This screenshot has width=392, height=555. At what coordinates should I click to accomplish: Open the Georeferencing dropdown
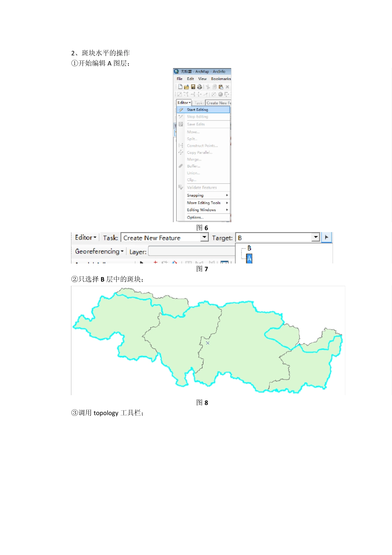(x=99, y=251)
